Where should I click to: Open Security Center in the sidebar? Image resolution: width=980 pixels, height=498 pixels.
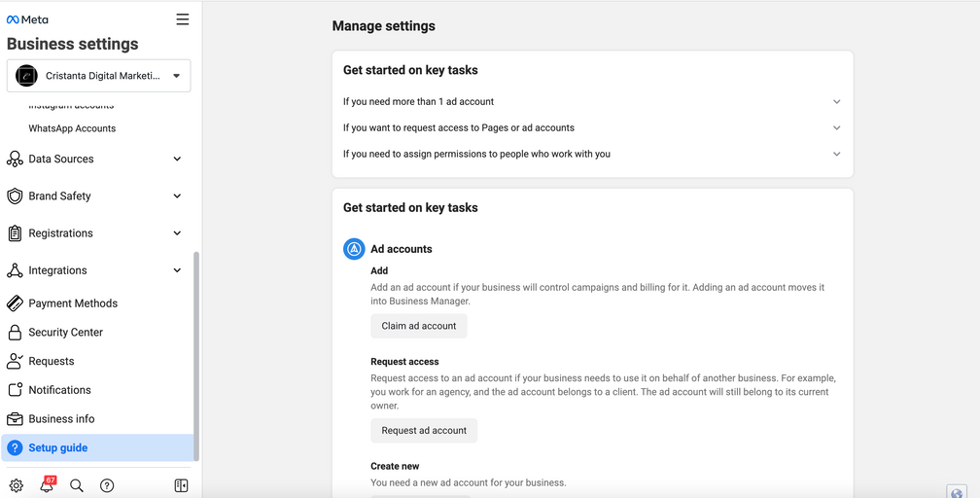tap(65, 333)
